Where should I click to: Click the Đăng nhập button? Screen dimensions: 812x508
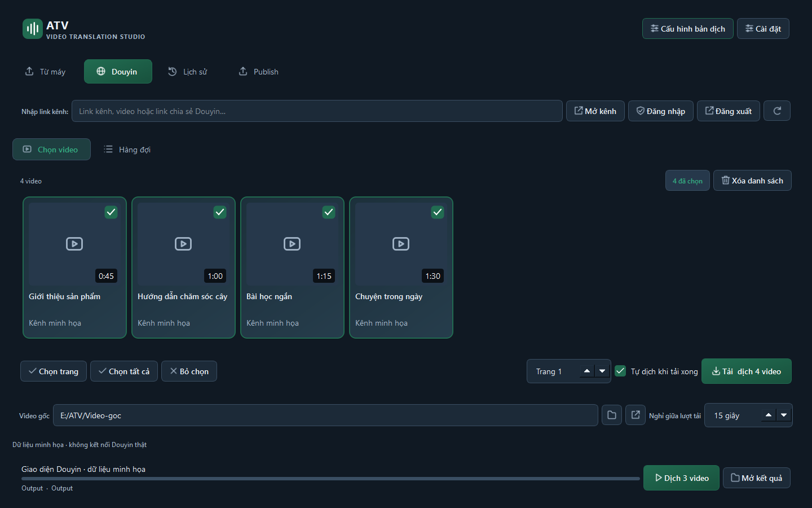(661, 111)
